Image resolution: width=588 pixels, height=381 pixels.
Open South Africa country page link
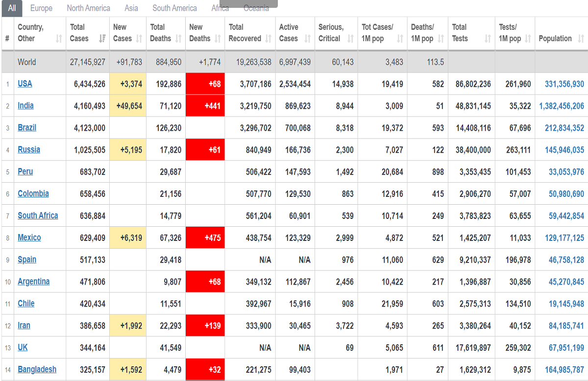pos(38,215)
